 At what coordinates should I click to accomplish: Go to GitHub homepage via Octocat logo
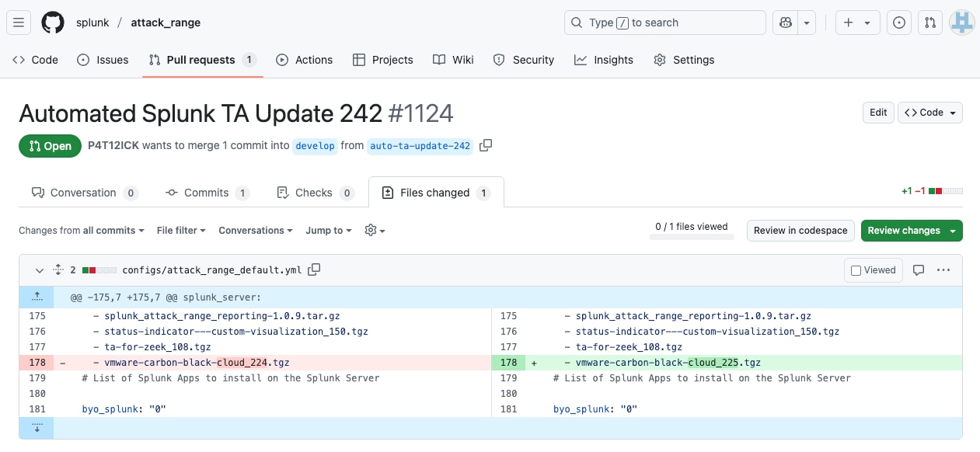53,23
